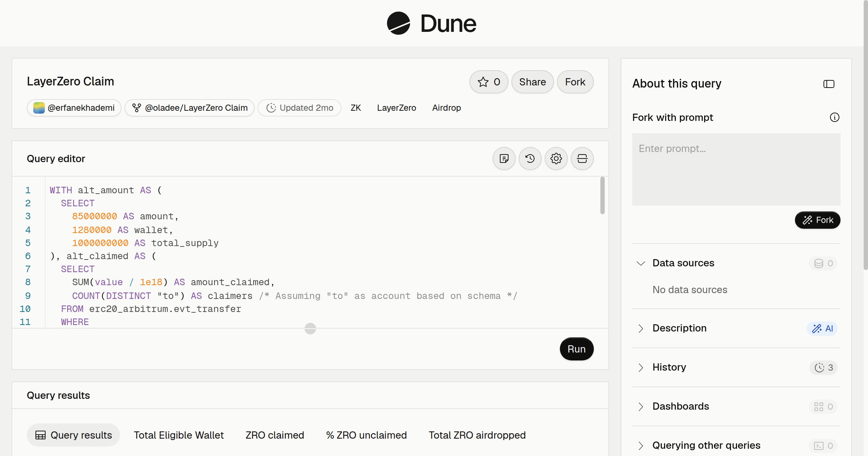Expand the Description section
Screen dimensions: 868x456
tap(641, 328)
